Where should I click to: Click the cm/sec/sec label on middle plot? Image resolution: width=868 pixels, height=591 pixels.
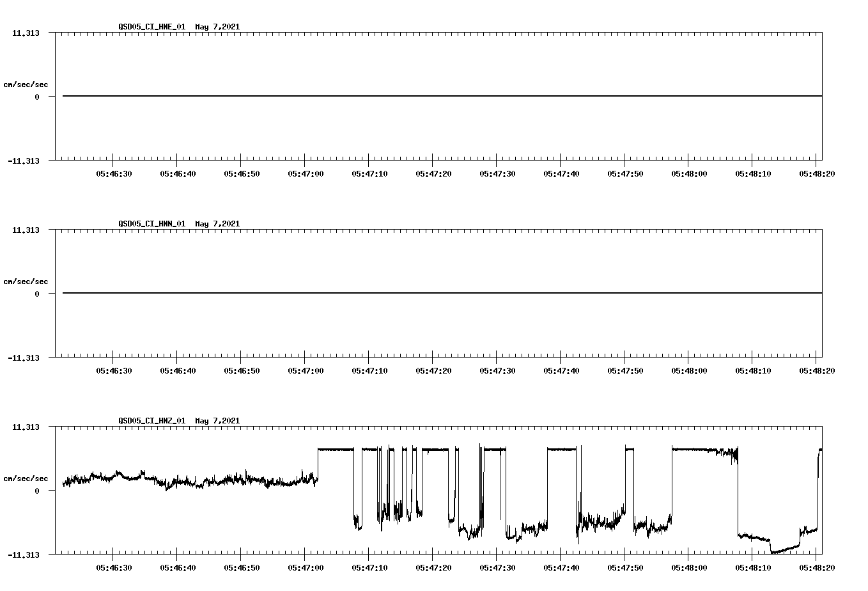click(x=26, y=281)
